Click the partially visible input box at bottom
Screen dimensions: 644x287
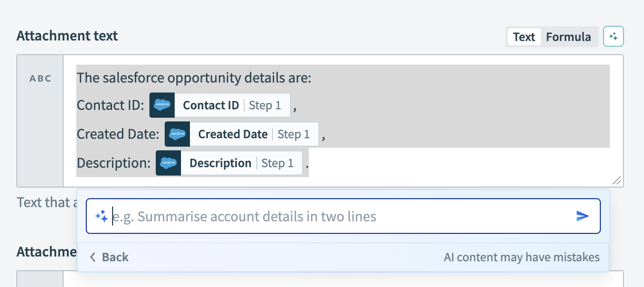(x=342, y=279)
